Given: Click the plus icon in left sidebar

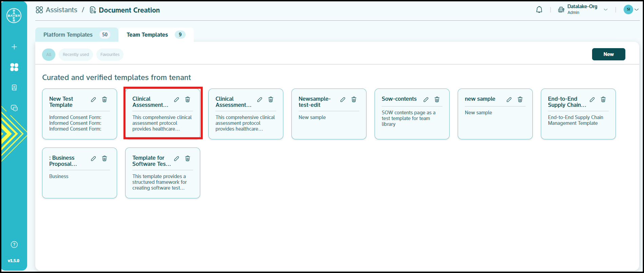Looking at the screenshot, I should coord(14,47).
